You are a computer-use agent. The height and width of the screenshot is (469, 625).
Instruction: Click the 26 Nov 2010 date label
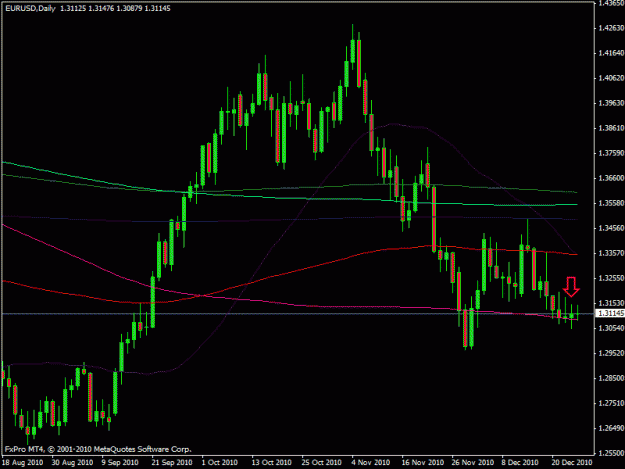tap(472, 463)
